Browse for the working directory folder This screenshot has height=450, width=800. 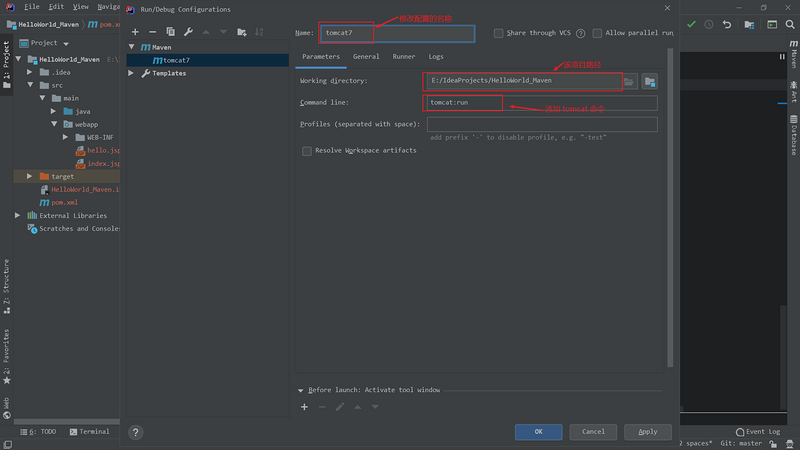(629, 81)
